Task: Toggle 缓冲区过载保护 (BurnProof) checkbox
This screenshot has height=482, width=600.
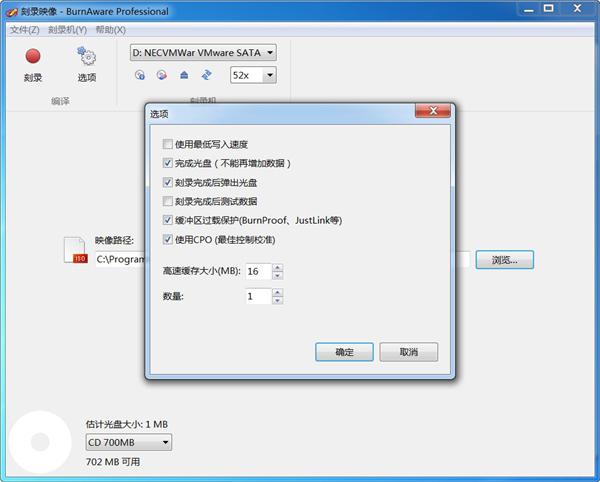Action: coord(168,220)
